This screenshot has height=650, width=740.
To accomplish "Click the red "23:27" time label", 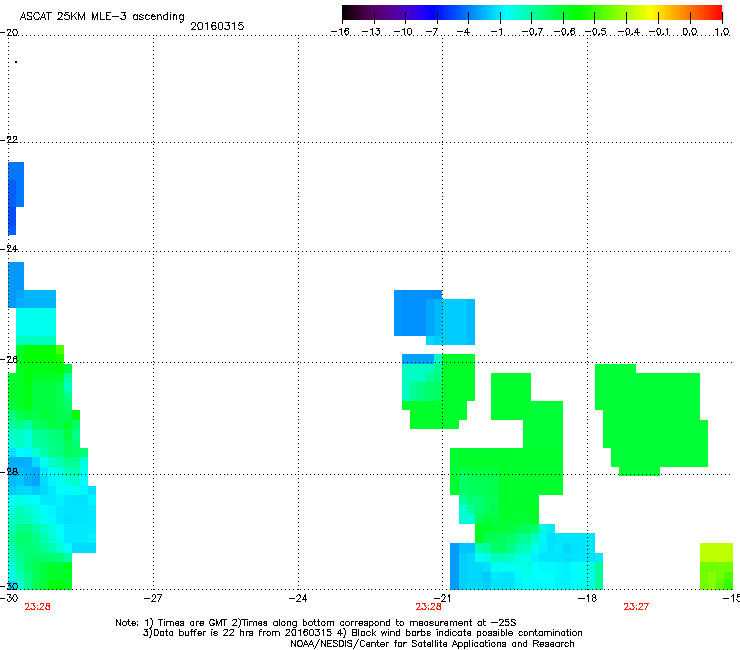I will [x=636, y=607].
